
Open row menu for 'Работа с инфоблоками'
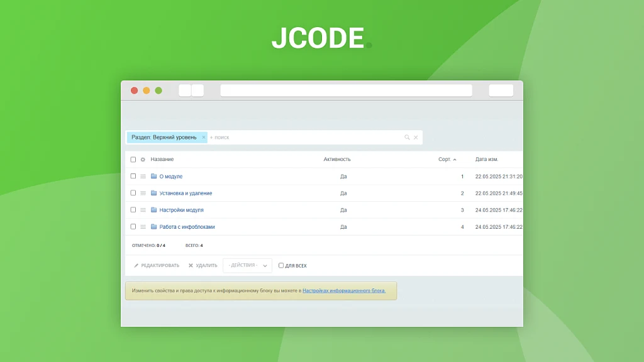143,227
